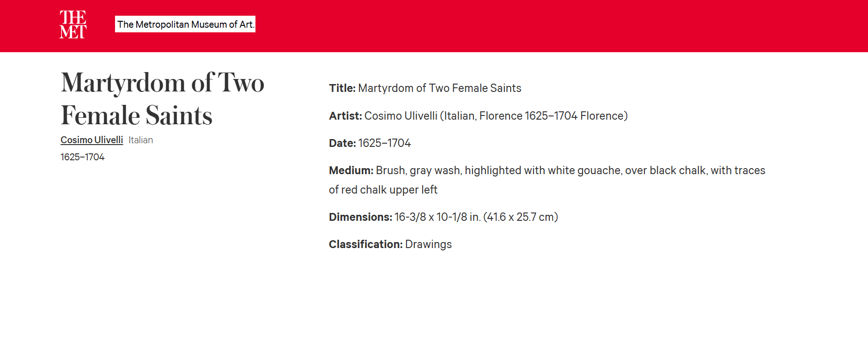The image size is (868, 352).
Task: Click the Artist field label
Action: coord(345,116)
